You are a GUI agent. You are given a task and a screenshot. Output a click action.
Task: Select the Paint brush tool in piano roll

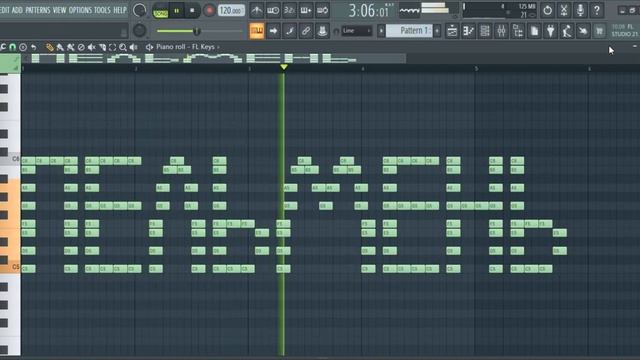click(60, 47)
